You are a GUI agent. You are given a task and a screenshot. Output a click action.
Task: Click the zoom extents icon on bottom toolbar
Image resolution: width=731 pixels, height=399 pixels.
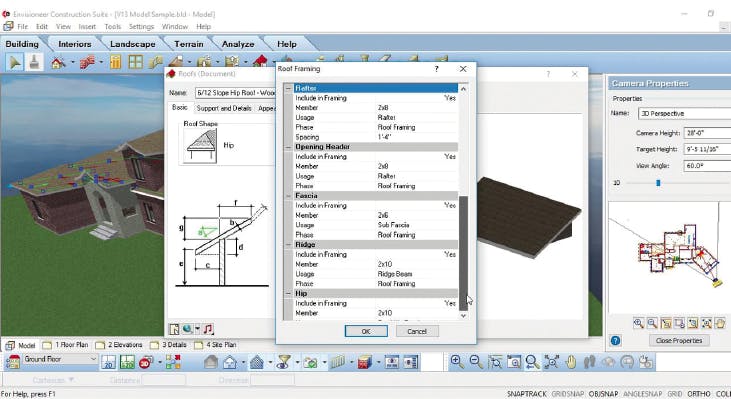point(552,362)
